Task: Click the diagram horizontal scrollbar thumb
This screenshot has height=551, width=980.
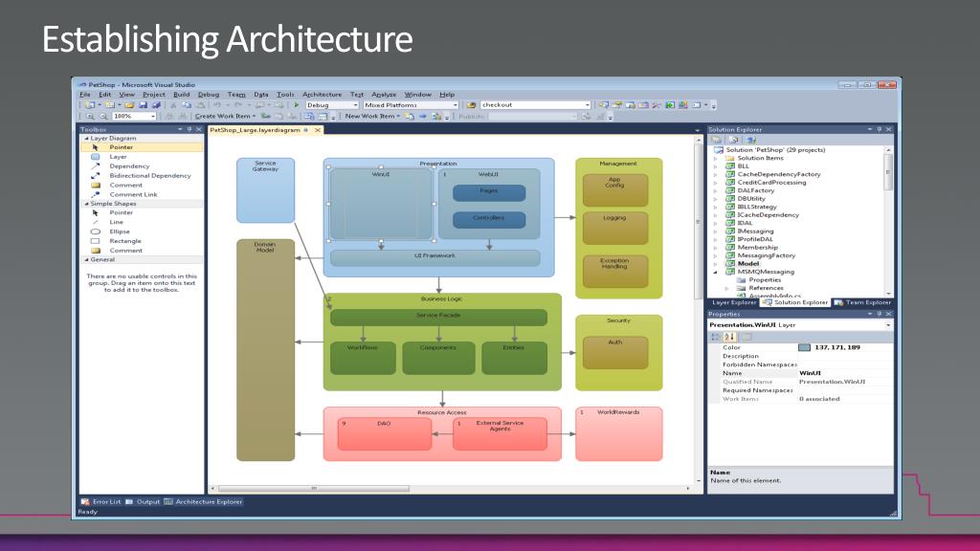Action: 313,489
